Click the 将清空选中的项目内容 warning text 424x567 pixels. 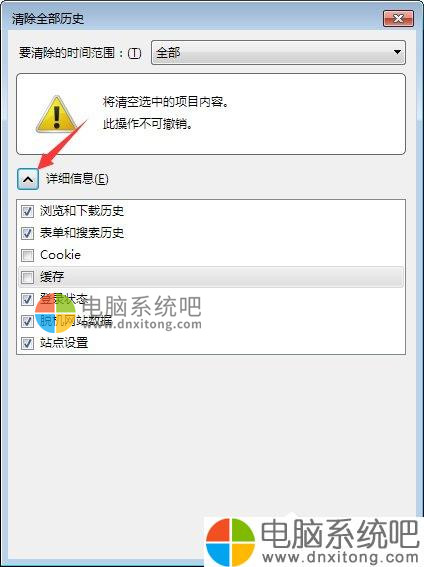coord(166,102)
